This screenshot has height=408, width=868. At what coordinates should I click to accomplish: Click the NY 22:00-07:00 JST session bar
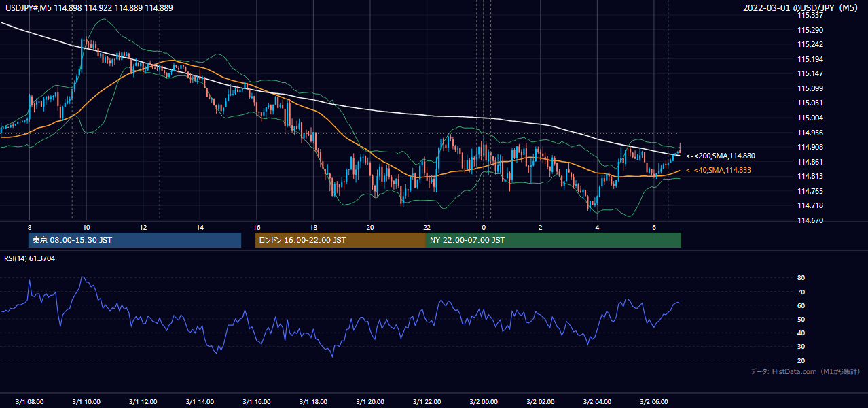(554, 240)
